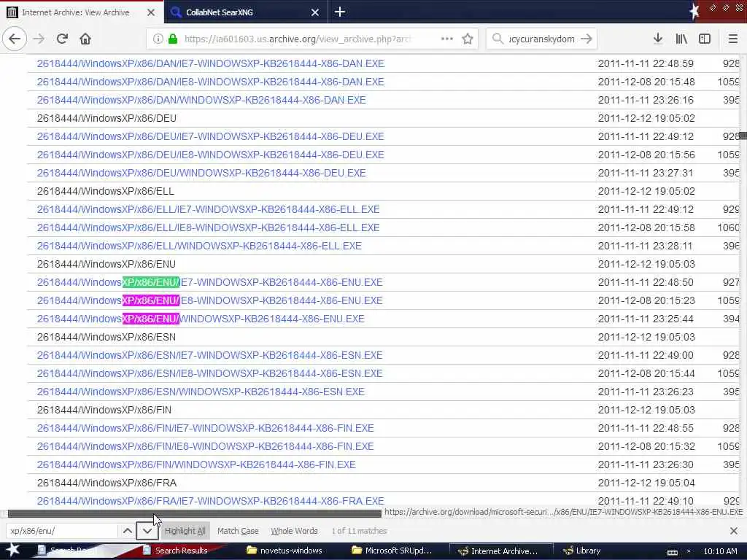Click the address bar URL
747x560 pixels.
297,39
